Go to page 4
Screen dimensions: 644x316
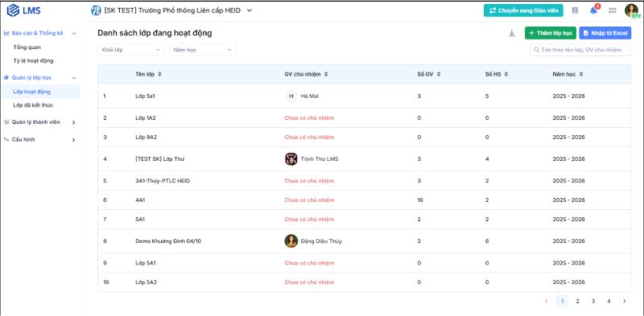[x=609, y=302]
